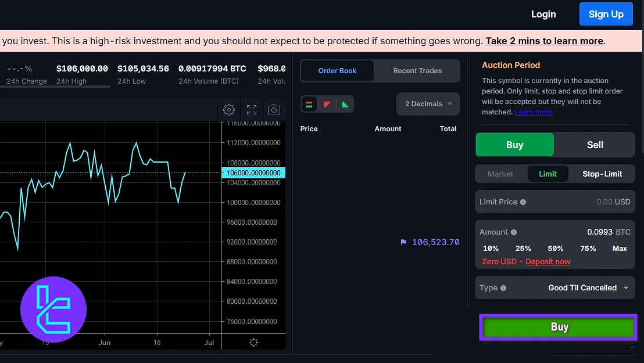Open chart settings gear icon

click(229, 110)
